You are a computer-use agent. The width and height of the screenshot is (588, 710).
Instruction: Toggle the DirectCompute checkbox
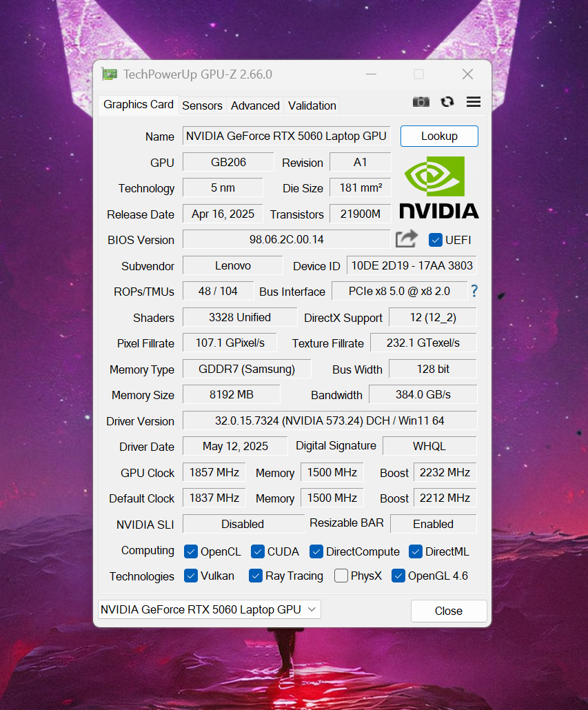(316, 551)
